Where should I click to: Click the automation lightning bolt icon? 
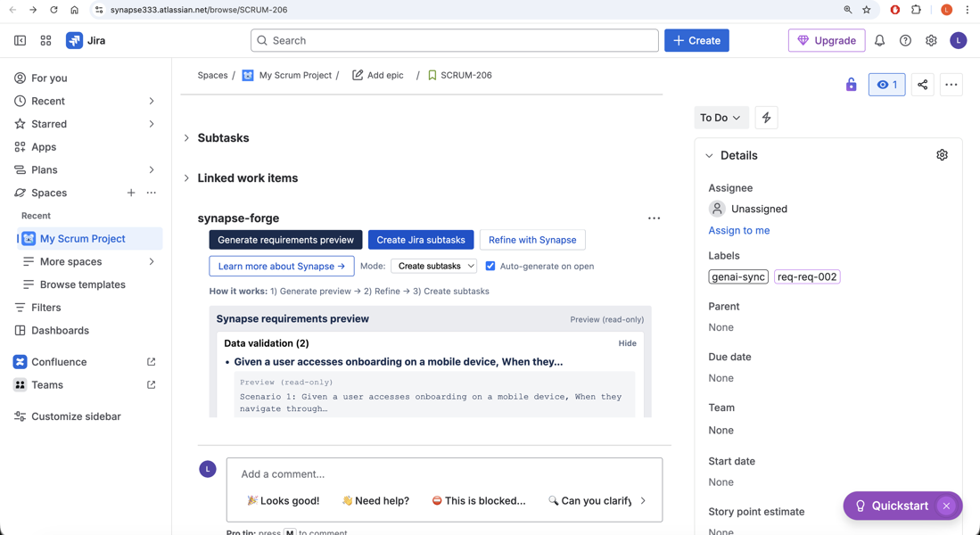[766, 118]
